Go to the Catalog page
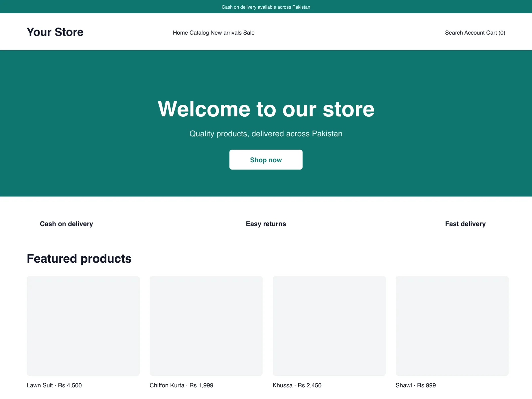Image resolution: width=532 pixels, height=399 pixels. (x=199, y=33)
